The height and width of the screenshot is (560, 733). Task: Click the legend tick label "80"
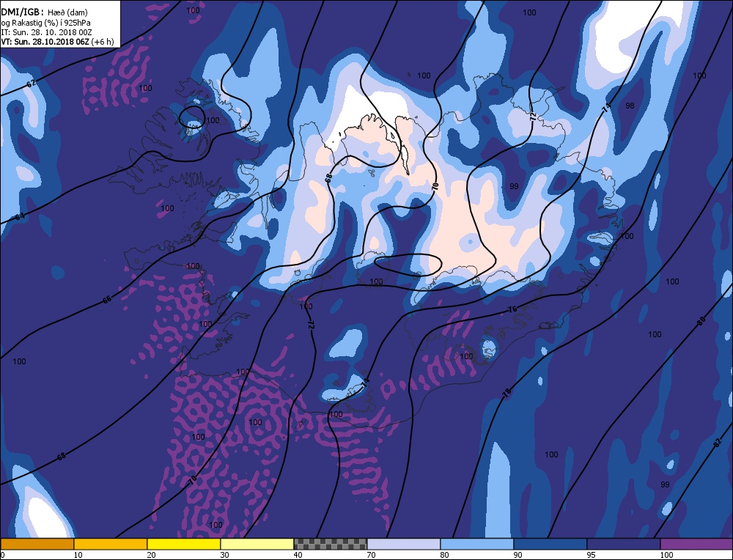[444, 555]
